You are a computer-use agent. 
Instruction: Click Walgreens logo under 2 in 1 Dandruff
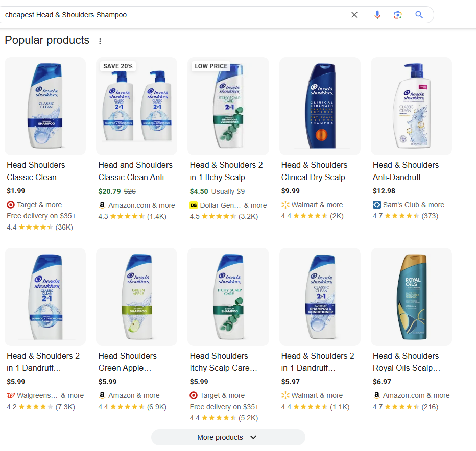(x=10, y=395)
